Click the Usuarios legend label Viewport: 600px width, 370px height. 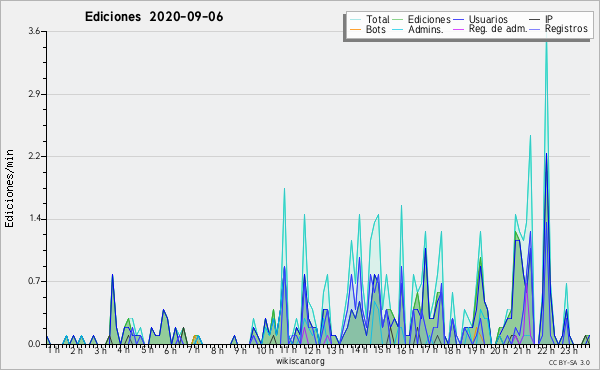488,19
